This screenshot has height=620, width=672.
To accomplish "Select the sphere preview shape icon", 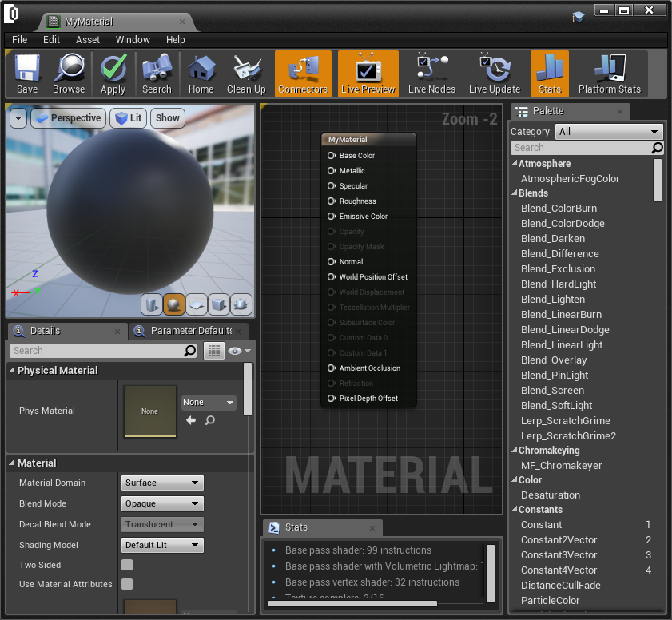I will [174, 304].
